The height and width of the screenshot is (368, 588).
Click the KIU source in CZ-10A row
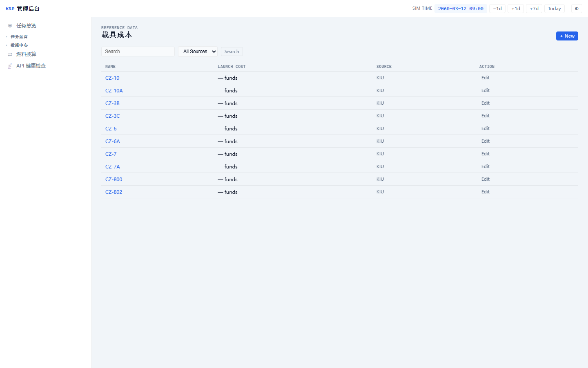380,90
